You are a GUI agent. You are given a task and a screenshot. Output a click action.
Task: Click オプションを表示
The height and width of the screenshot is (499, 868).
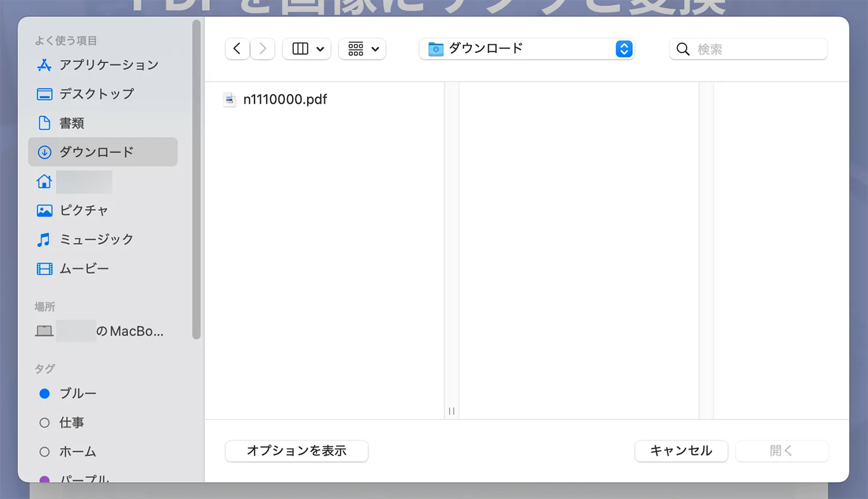[x=296, y=451]
